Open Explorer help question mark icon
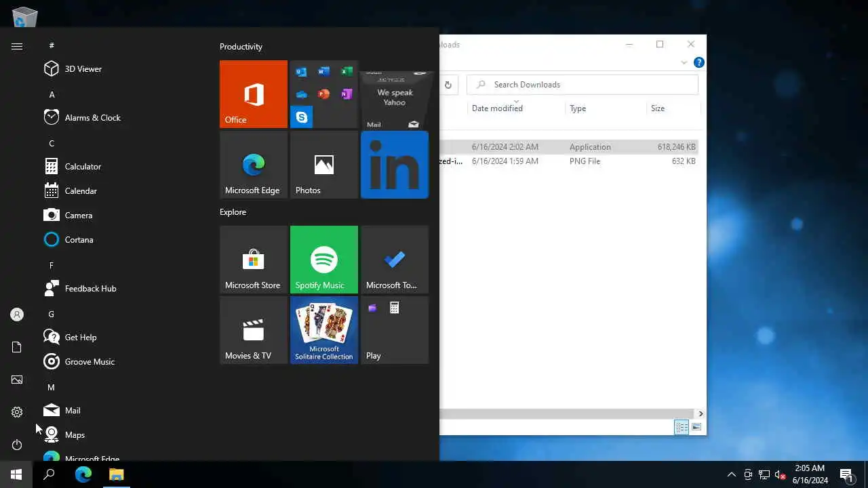The image size is (868, 488). [x=698, y=62]
